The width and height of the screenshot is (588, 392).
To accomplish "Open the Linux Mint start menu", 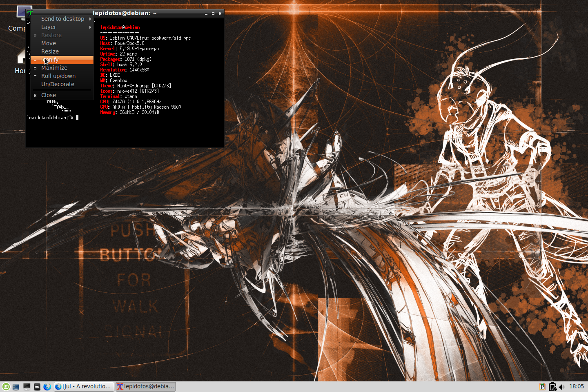I will (x=6, y=387).
